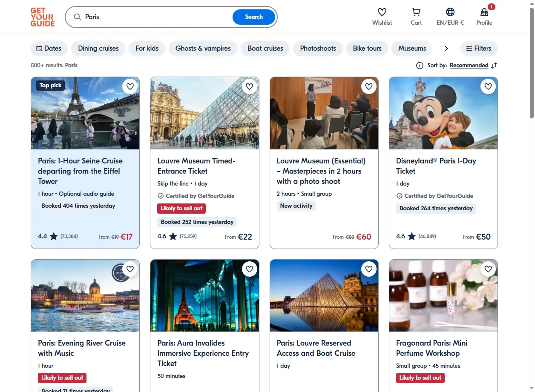Click the star rating on Louvre Timed-Entrance card
Viewport: 535px width, 392px height.
173,236
